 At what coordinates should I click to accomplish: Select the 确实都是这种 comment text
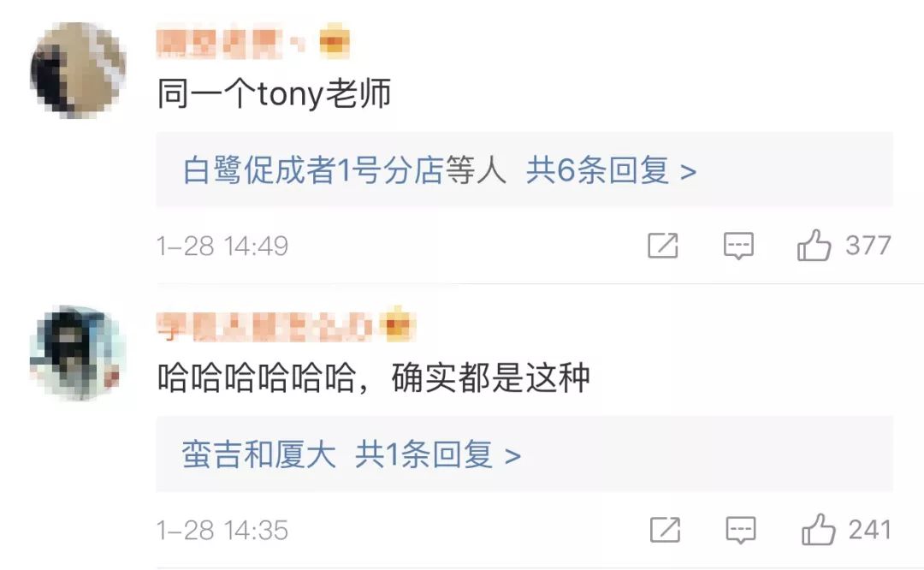point(490,377)
